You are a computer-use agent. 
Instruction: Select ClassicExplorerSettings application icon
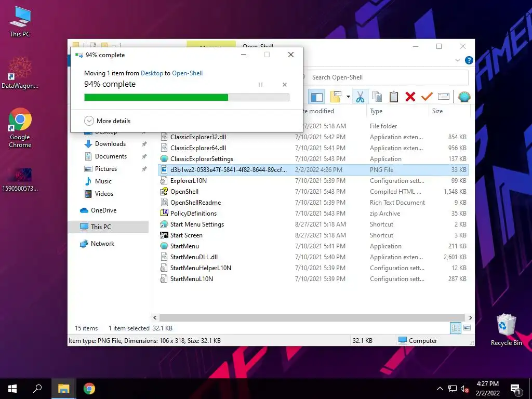[x=164, y=159]
